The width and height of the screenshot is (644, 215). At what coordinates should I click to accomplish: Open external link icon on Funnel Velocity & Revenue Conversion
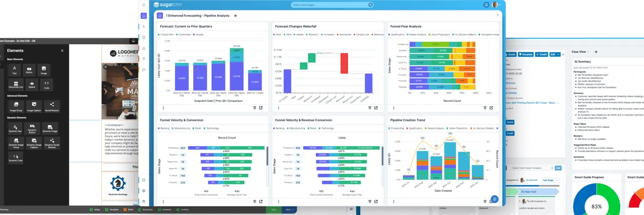tap(376, 201)
